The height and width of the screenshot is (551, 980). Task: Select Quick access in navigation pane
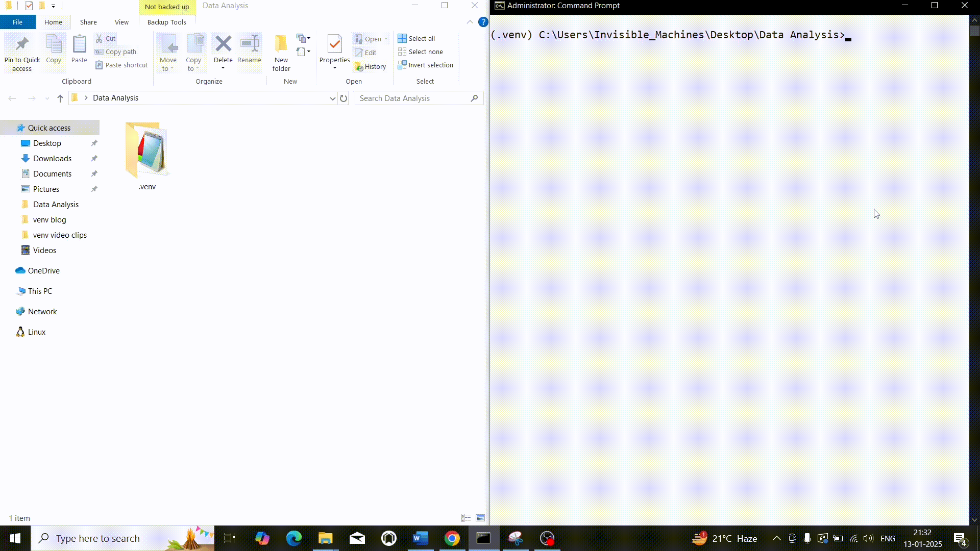pyautogui.click(x=50, y=128)
